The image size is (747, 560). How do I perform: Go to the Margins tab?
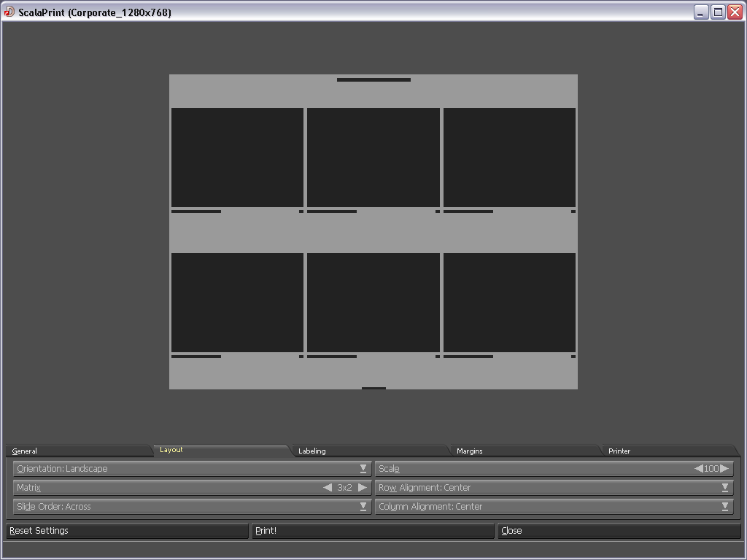(470, 451)
